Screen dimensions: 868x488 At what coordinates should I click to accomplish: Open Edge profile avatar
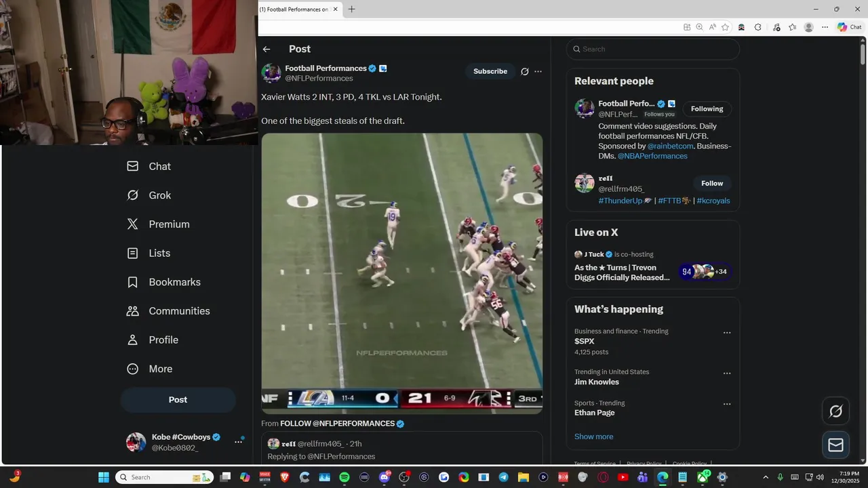[808, 27]
